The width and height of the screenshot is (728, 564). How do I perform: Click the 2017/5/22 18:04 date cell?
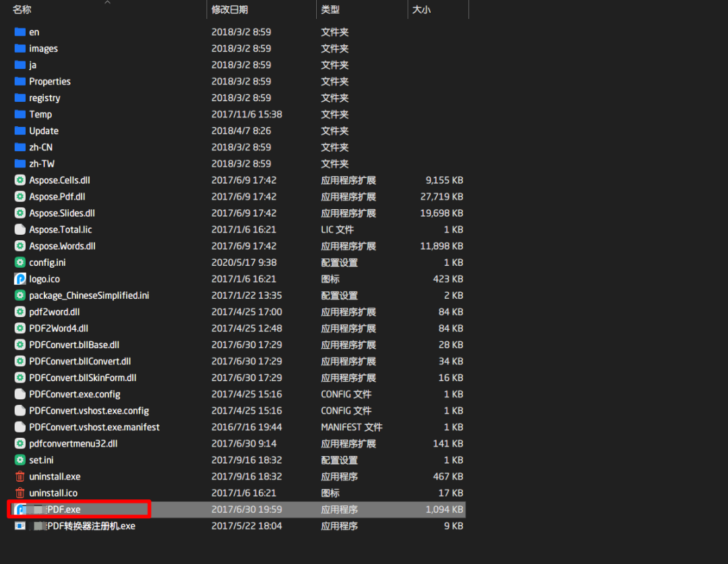(x=247, y=526)
